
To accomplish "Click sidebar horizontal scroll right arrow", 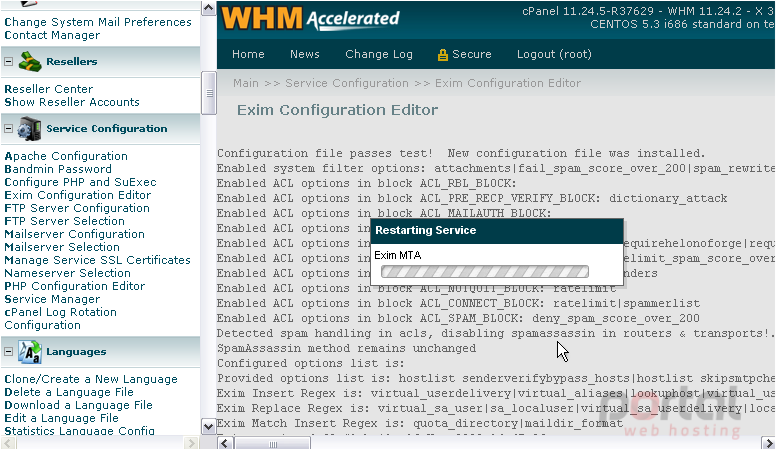I will [x=191, y=443].
